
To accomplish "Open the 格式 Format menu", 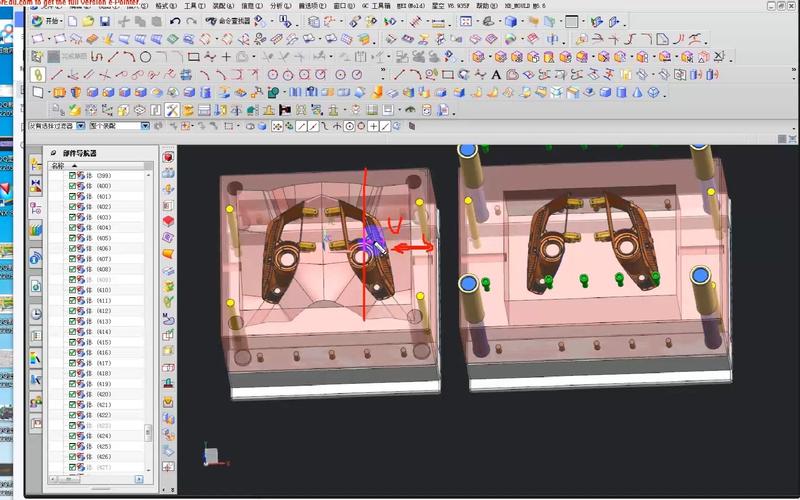I will (166, 6).
